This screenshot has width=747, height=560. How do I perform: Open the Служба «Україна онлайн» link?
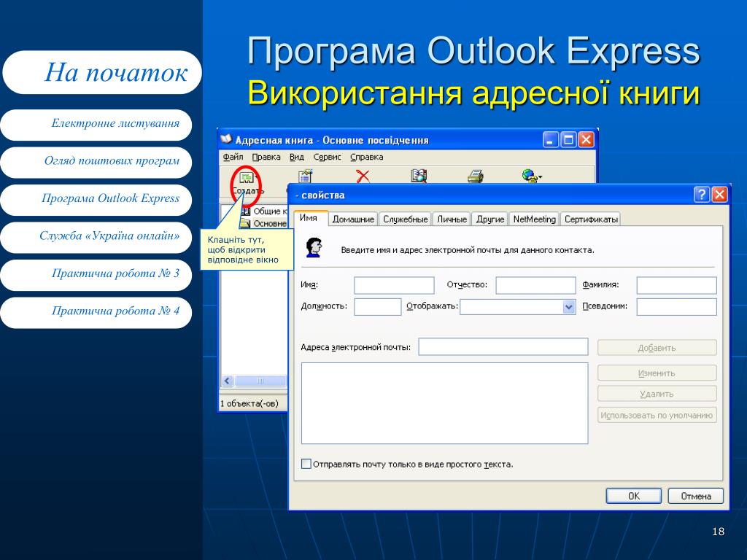(x=96, y=238)
